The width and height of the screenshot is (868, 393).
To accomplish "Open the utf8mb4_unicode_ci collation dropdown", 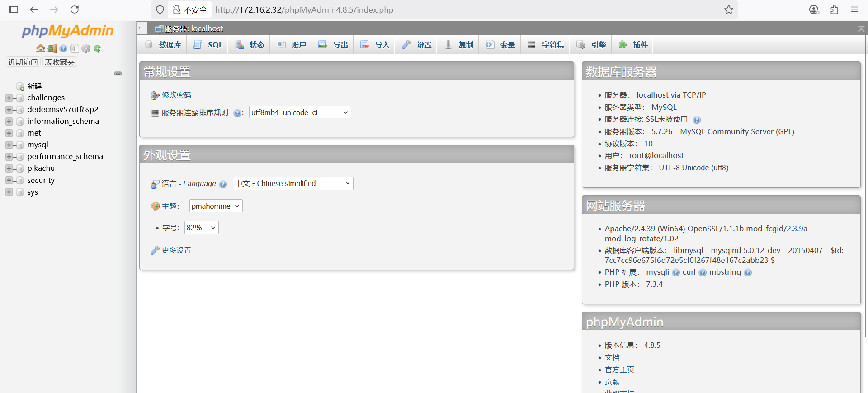I will pyautogui.click(x=300, y=112).
